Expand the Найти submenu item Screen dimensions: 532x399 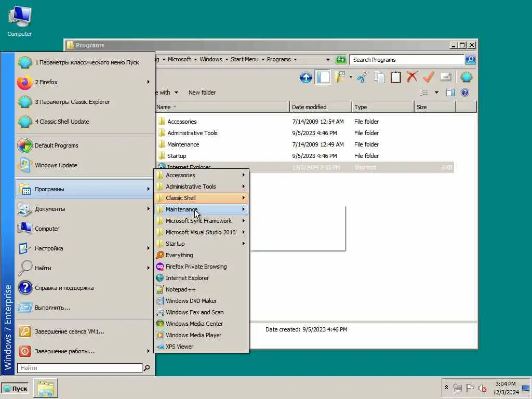[84, 268]
